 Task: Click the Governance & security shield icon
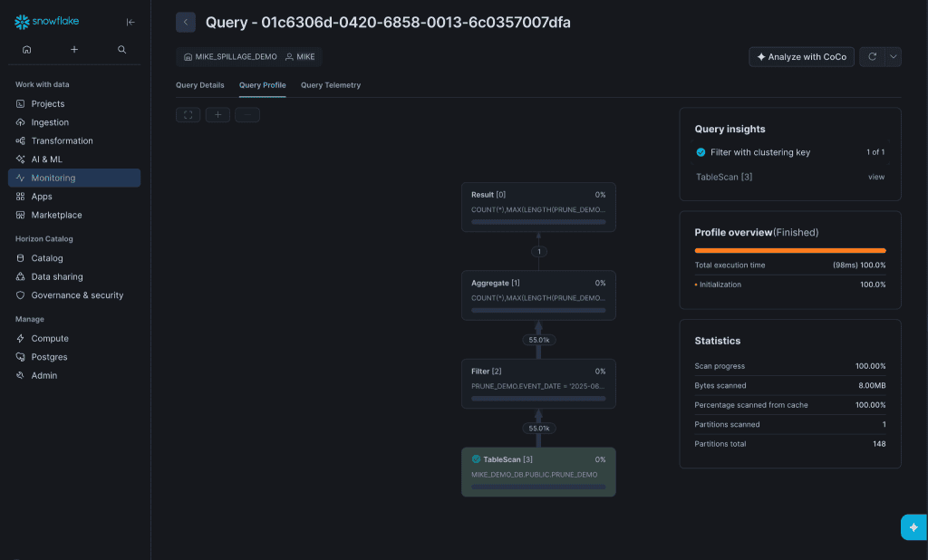click(20, 295)
